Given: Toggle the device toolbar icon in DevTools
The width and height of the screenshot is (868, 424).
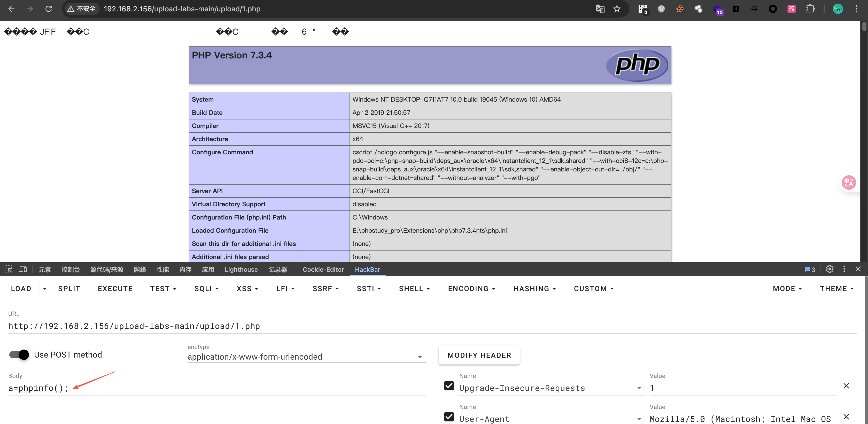Looking at the screenshot, I should click(x=23, y=269).
